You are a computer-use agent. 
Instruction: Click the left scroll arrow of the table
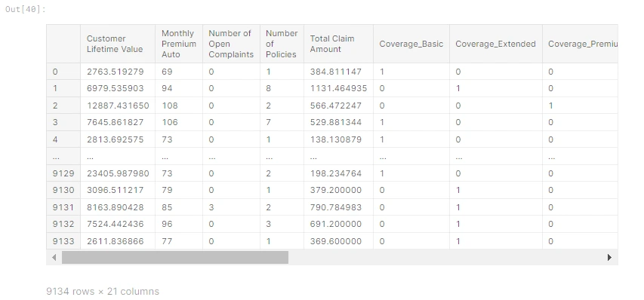[x=54, y=257]
